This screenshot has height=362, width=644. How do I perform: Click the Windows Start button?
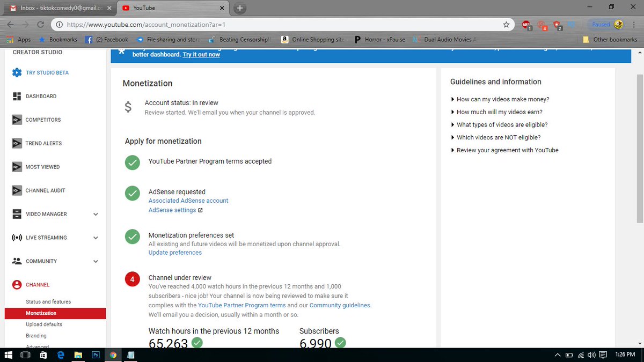(x=9, y=355)
